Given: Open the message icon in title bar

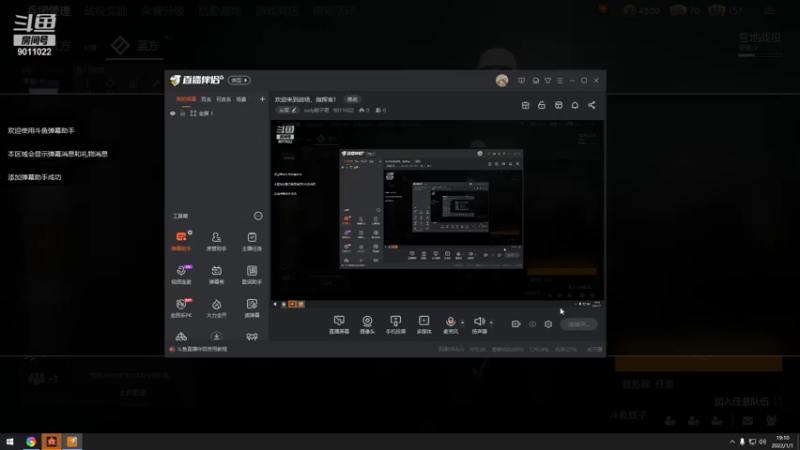Looking at the screenshot, I should 521,81.
